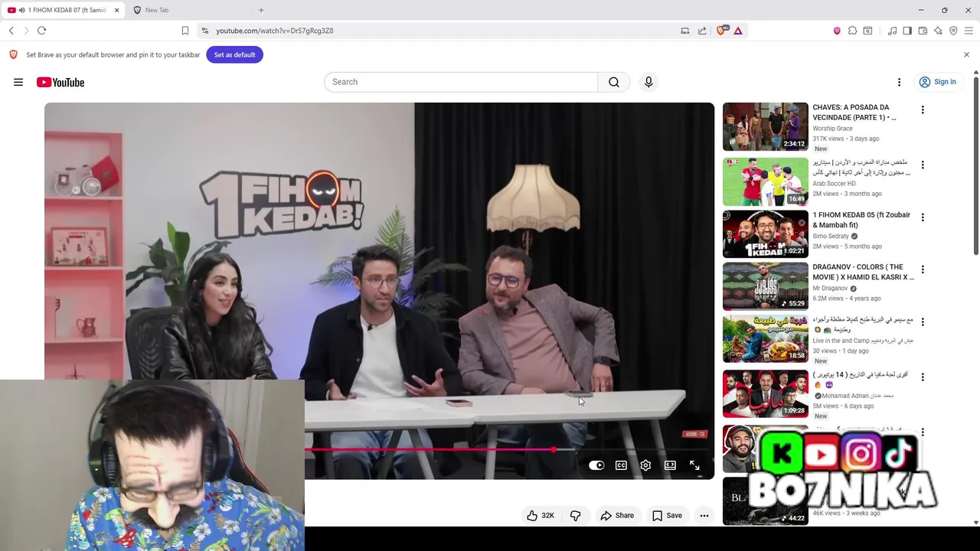Open the CHAVES: A POSADA DA VECINDADE thumbnail
This screenshot has height=551, width=980.
765,126
